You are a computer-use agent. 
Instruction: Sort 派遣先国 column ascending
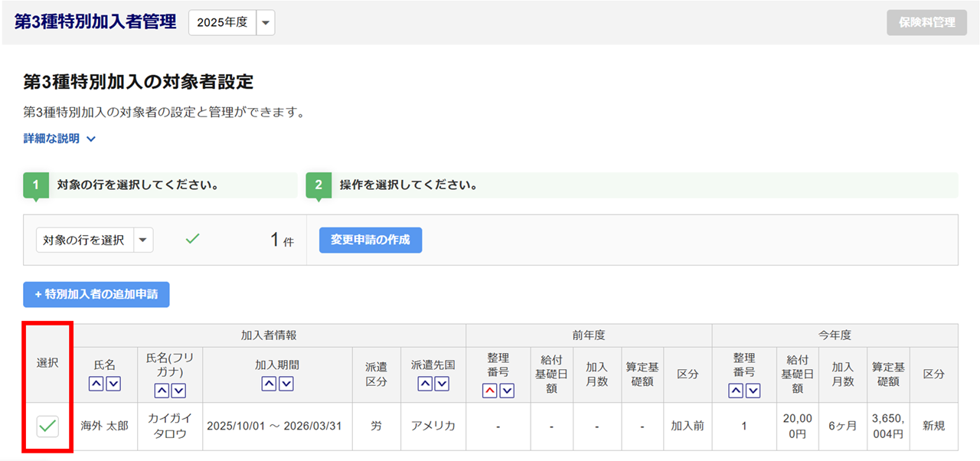point(425,384)
